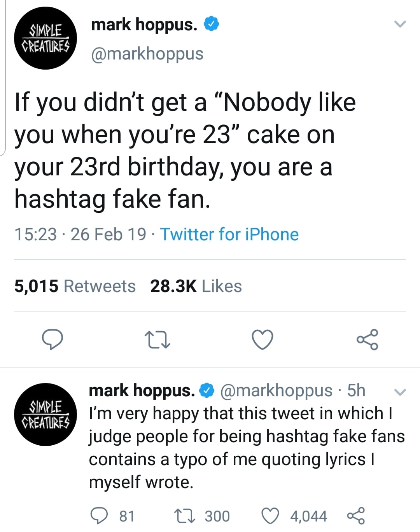View the 28.3K Likes list
Viewport: 420px width, 532px height.
[x=196, y=286]
